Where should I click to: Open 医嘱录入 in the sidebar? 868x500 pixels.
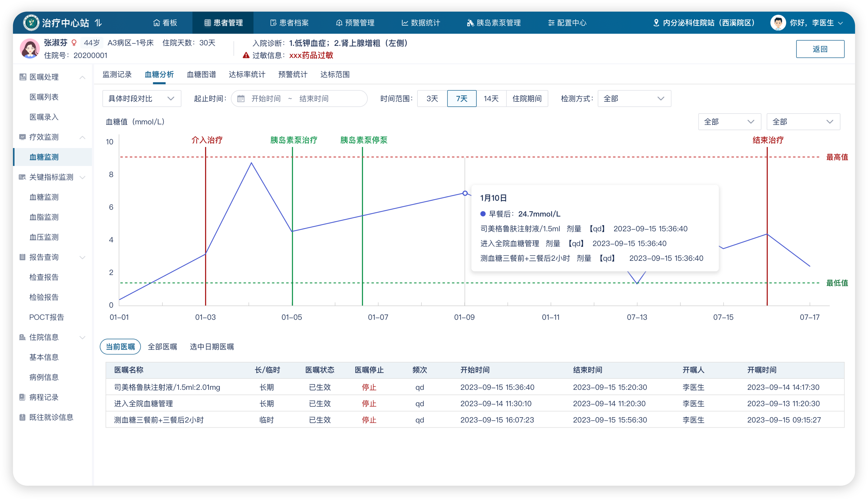click(44, 117)
